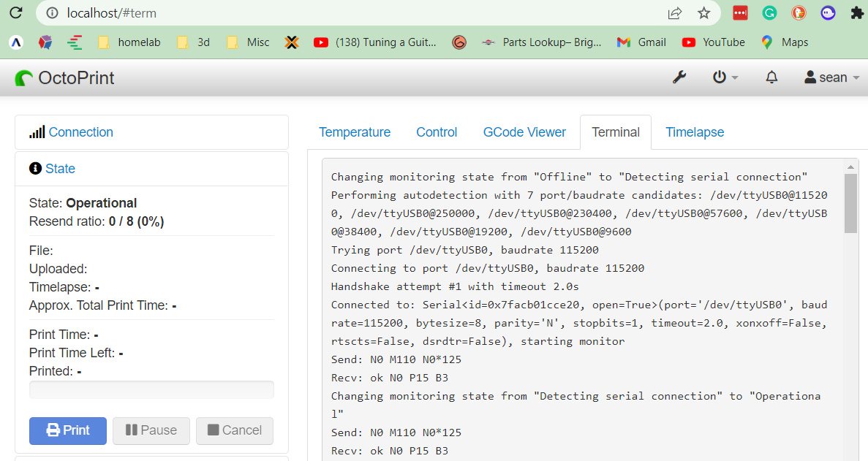Open notifications with the bell icon

pyautogui.click(x=771, y=77)
